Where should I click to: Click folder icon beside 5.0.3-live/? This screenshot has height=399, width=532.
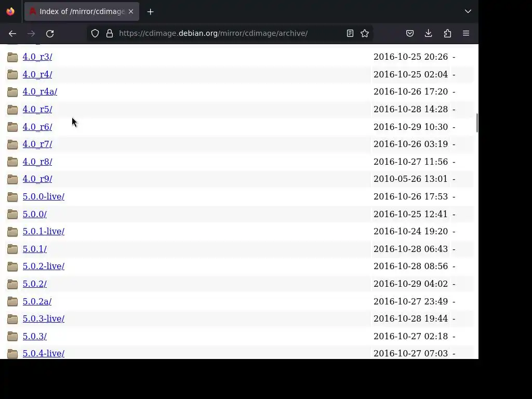coord(12,318)
